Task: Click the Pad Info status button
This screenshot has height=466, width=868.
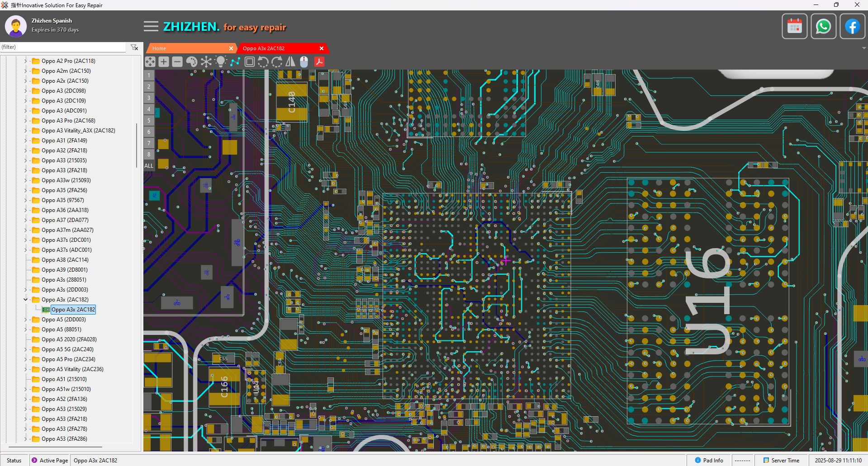Action: point(709,460)
